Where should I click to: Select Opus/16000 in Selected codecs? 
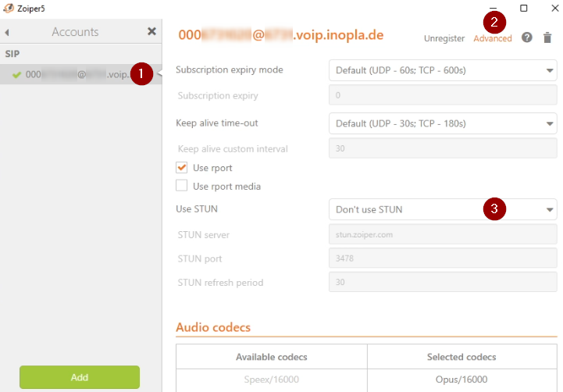461,380
